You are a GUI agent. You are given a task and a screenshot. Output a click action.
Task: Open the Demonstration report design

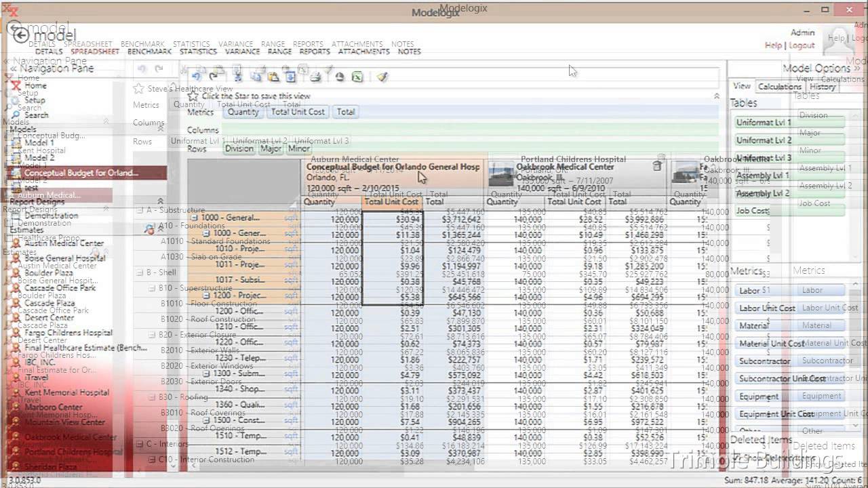tap(51, 216)
